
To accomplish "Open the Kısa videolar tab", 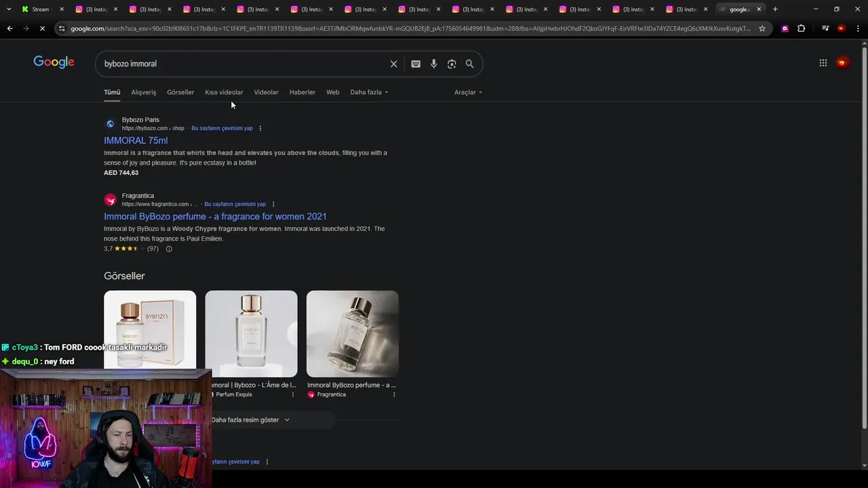I will click(224, 92).
